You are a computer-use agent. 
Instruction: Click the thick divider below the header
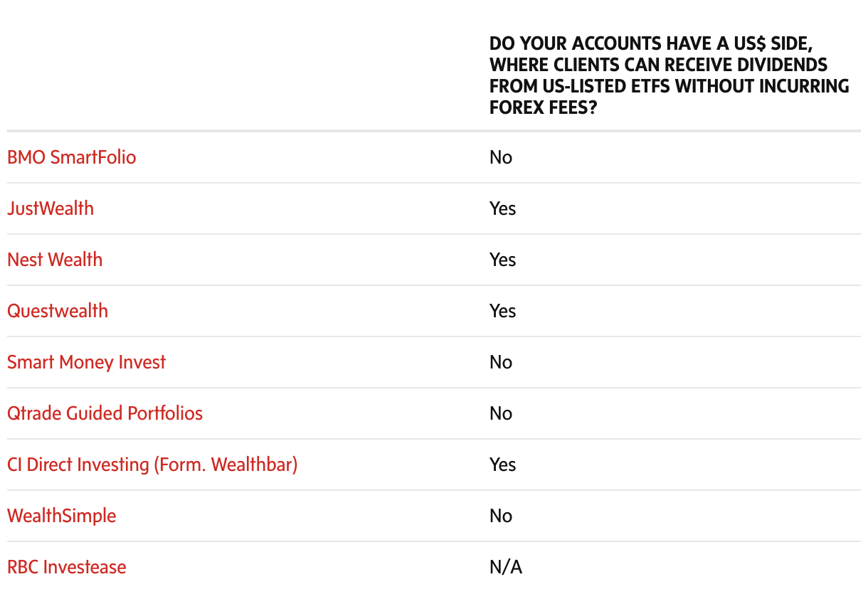[434, 131]
